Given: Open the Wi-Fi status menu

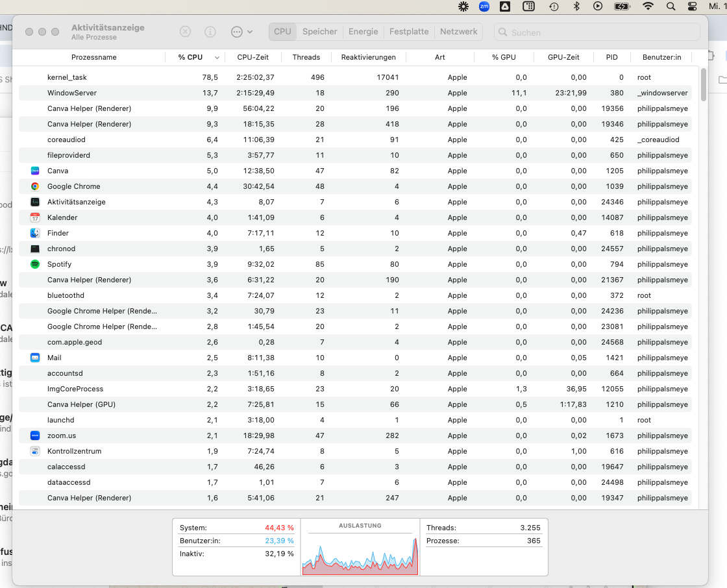Looking at the screenshot, I should click(648, 6).
